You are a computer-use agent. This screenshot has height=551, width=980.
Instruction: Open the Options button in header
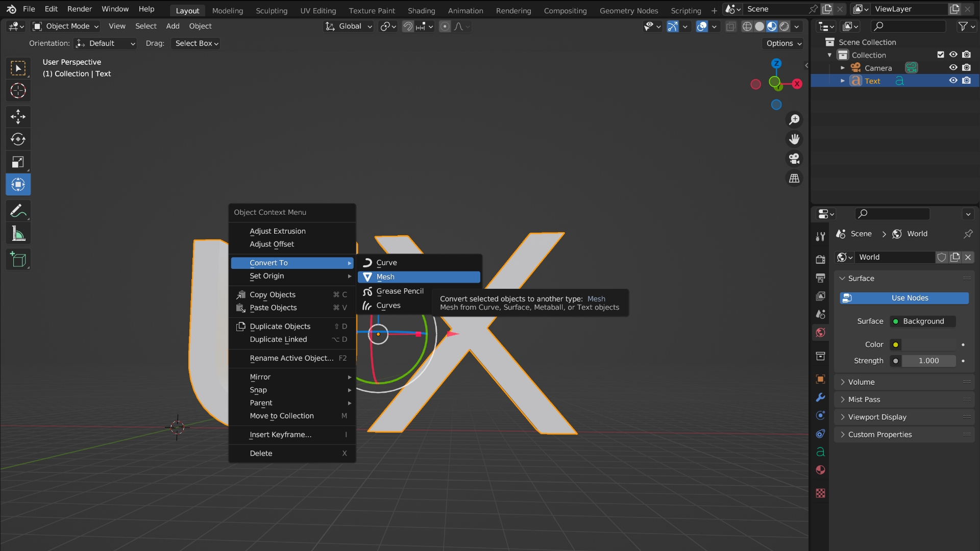coord(783,43)
